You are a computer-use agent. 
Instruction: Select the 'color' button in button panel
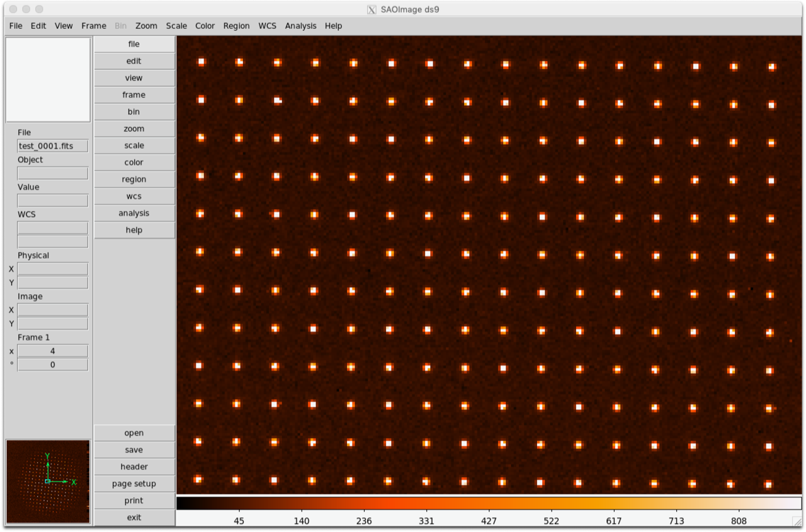pyautogui.click(x=134, y=162)
